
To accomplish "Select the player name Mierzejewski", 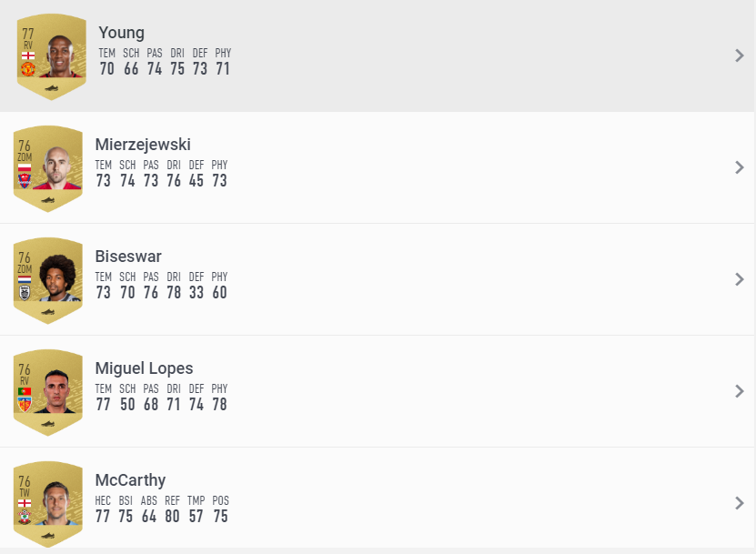I will point(143,145).
